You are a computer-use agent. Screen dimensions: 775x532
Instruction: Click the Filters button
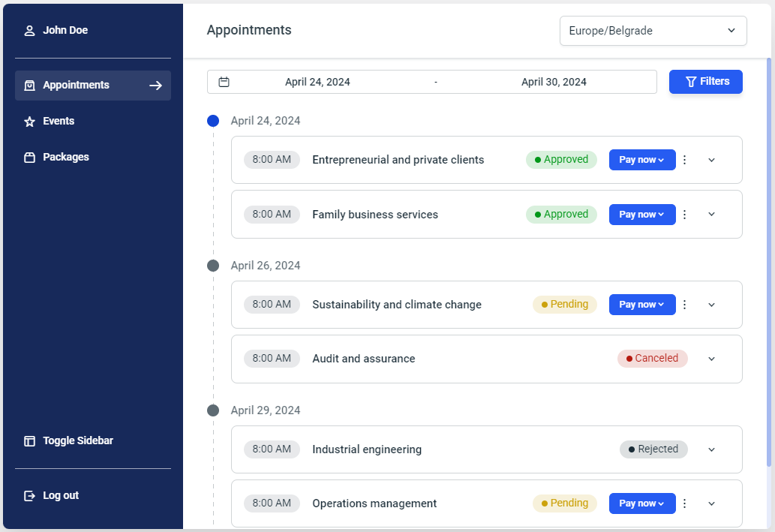coord(705,82)
